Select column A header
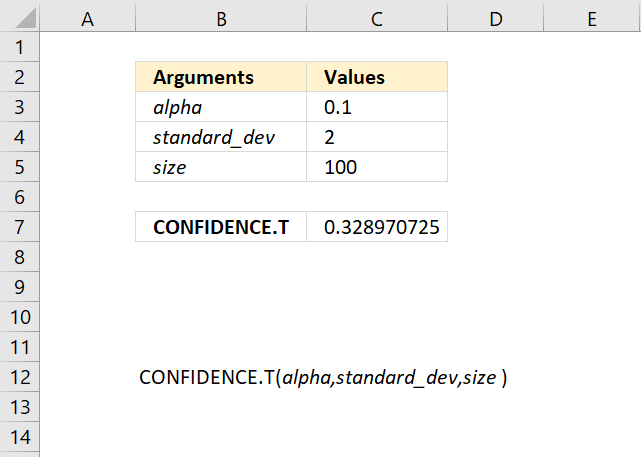Screen dimensions: 641x457 pos(87,19)
